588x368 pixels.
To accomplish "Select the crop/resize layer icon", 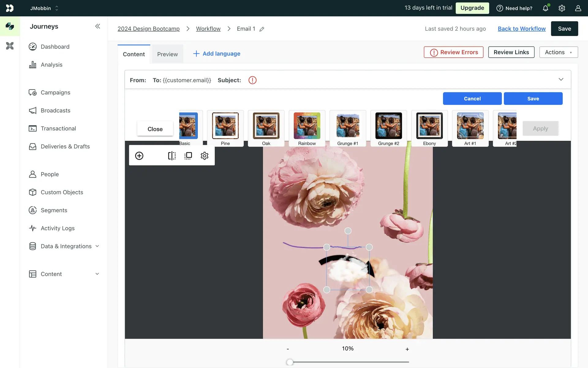I will [x=188, y=156].
